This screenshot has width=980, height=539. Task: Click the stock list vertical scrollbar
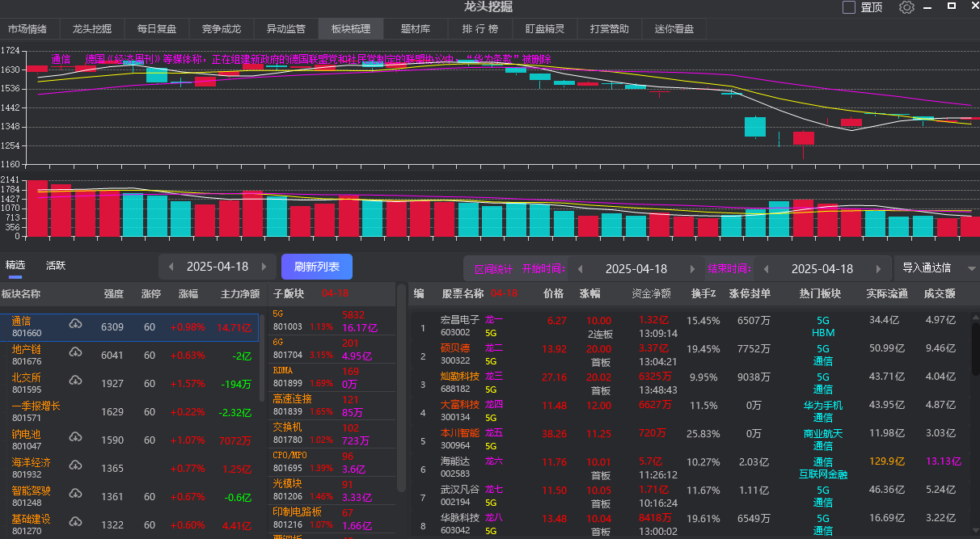[x=974, y=364]
